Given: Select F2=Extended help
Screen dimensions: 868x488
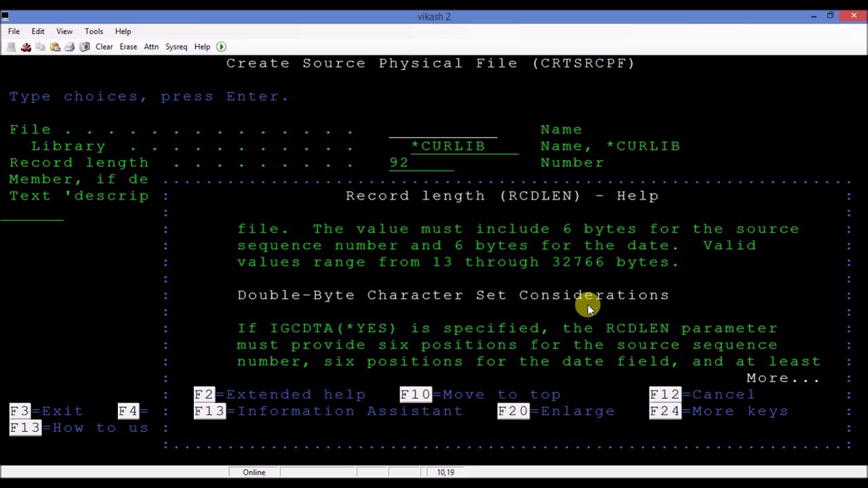Looking at the screenshot, I should click(x=280, y=394).
